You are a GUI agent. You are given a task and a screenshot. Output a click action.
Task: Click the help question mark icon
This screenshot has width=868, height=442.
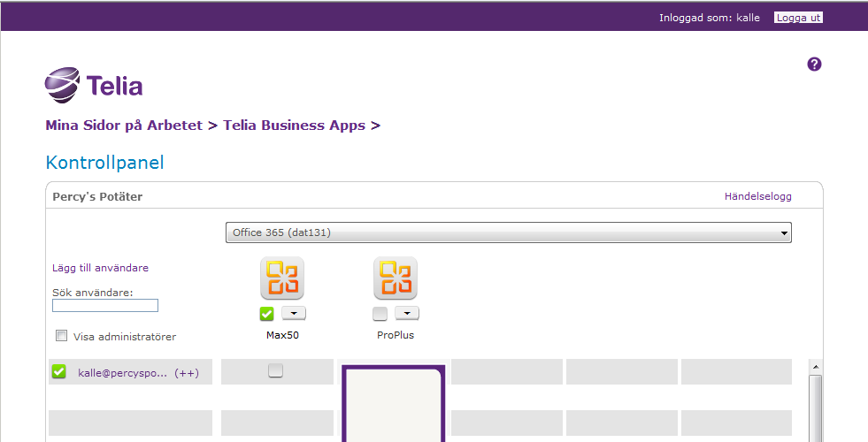[x=814, y=65]
